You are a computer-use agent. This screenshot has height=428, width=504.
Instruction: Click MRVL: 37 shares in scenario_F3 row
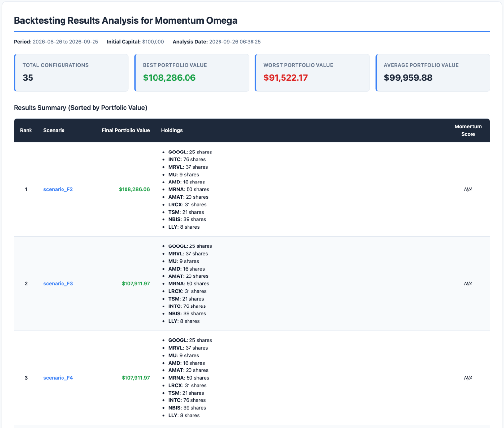[188, 254]
